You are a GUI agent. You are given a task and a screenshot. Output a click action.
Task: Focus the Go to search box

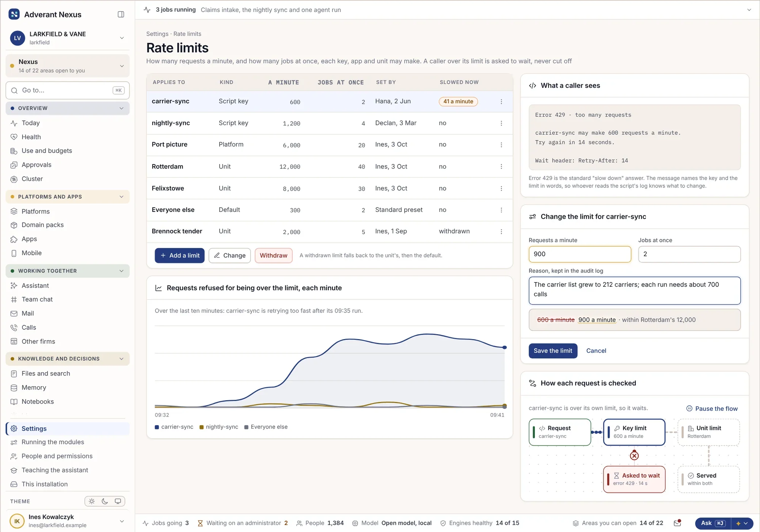click(67, 90)
